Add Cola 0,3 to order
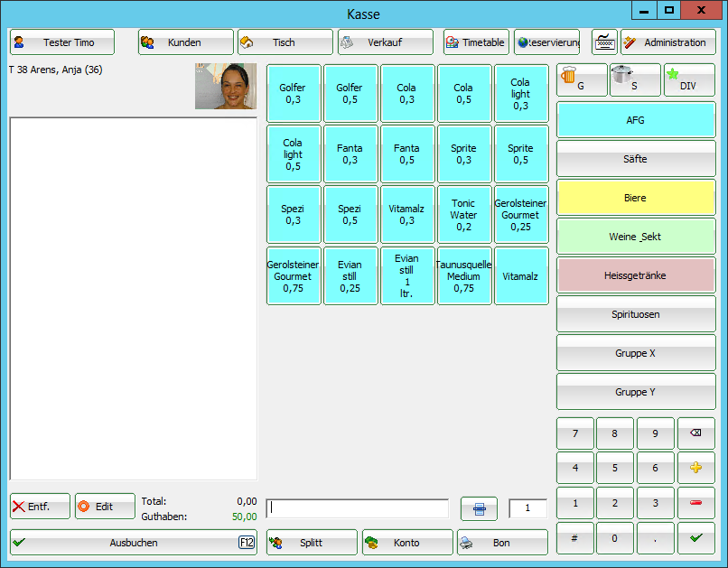 [407, 93]
